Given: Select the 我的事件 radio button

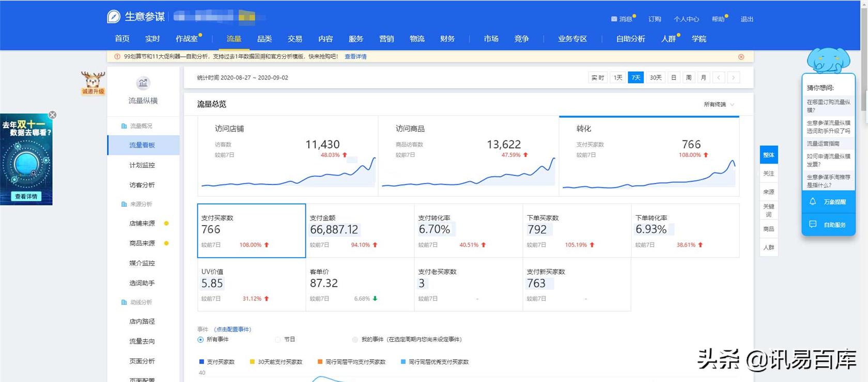Looking at the screenshot, I should click(355, 340).
